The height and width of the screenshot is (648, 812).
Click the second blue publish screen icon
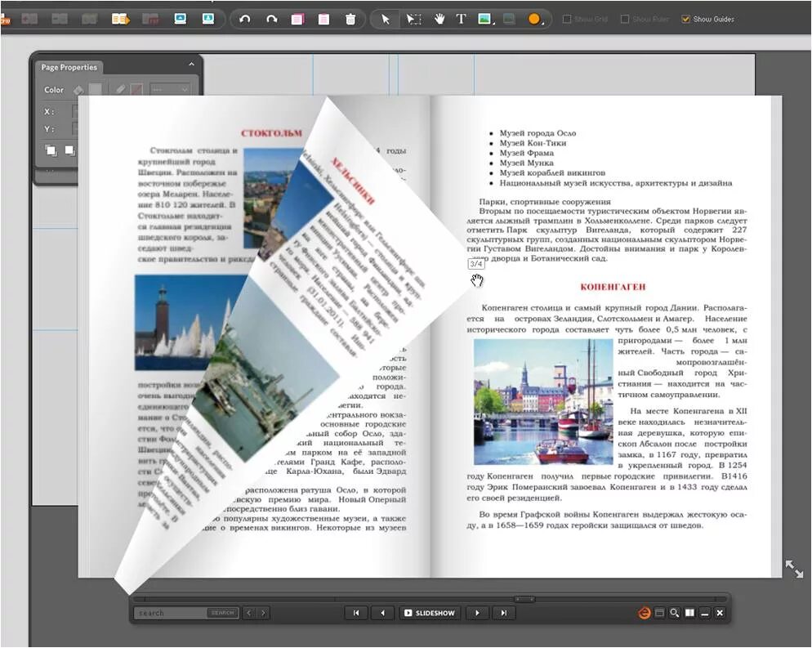(208, 19)
